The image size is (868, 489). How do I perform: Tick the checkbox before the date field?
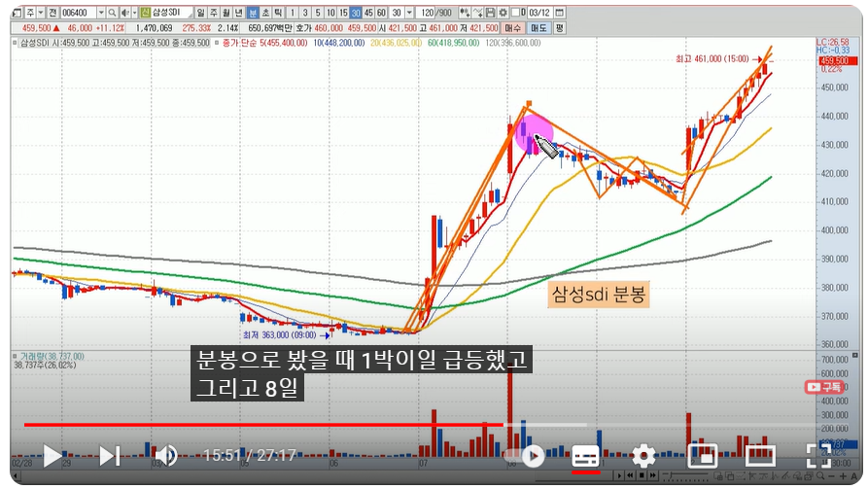coord(515,13)
